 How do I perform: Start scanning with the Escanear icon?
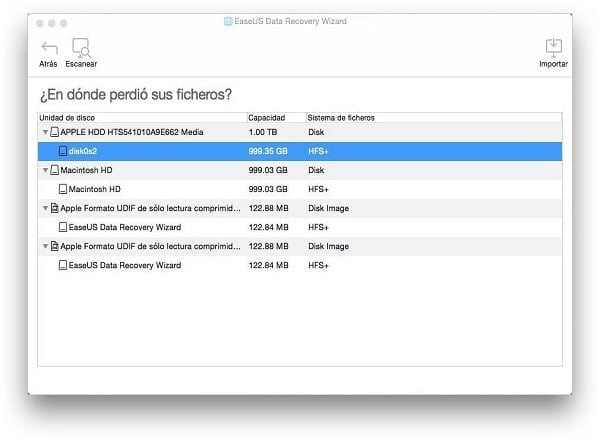81,48
